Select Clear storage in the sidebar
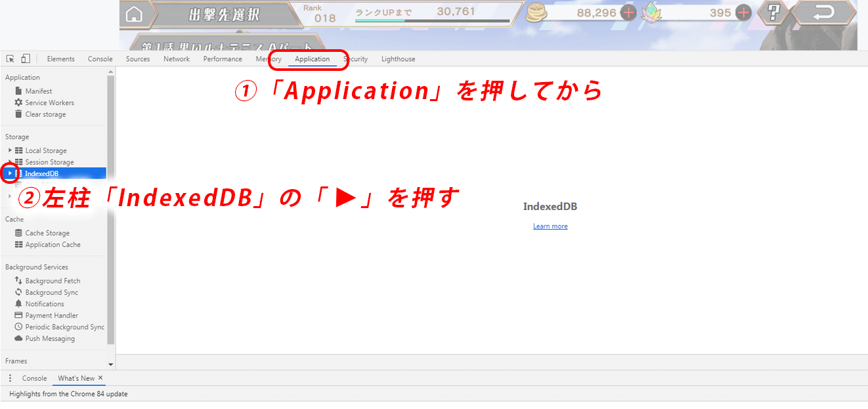 [45, 114]
